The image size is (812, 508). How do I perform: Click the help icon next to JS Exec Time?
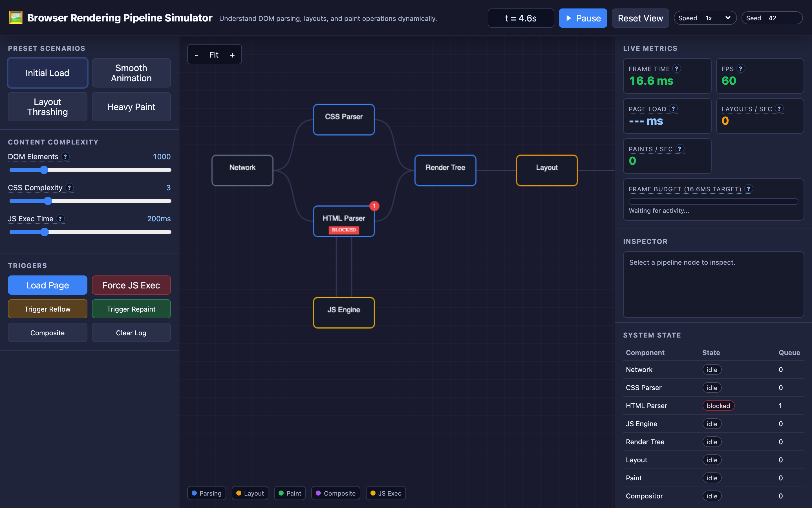click(60, 218)
